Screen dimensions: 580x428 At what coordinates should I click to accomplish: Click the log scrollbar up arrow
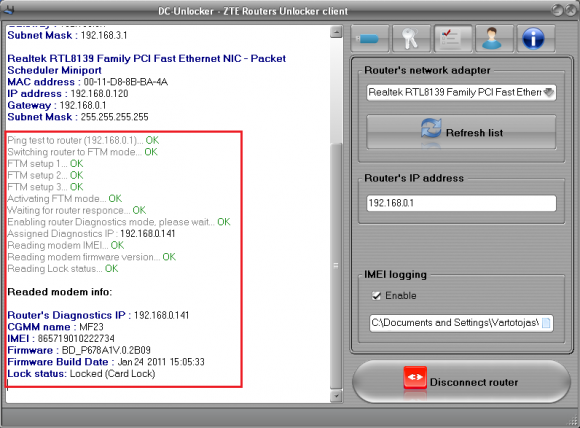pos(336,32)
